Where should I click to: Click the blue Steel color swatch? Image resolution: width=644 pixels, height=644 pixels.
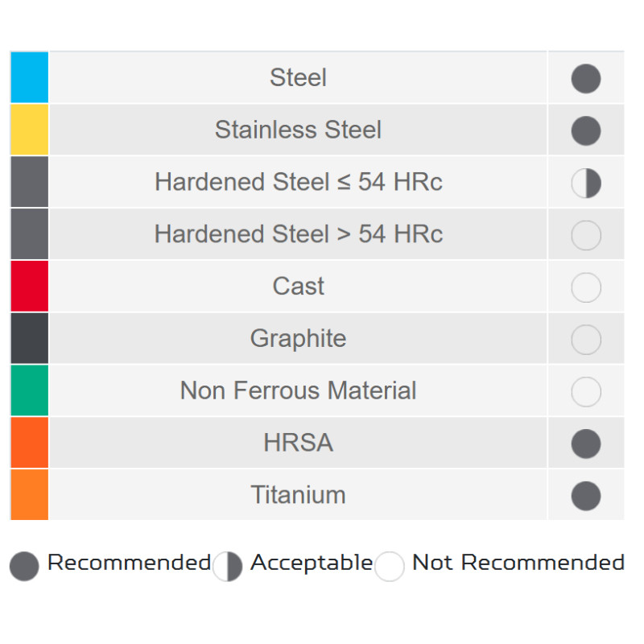(30, 78)
